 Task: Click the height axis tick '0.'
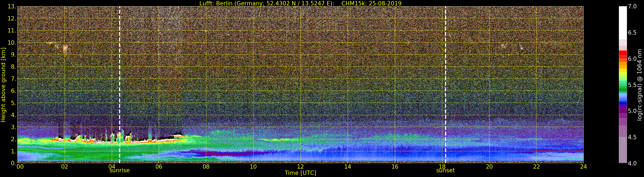click(x=14, y=163)
